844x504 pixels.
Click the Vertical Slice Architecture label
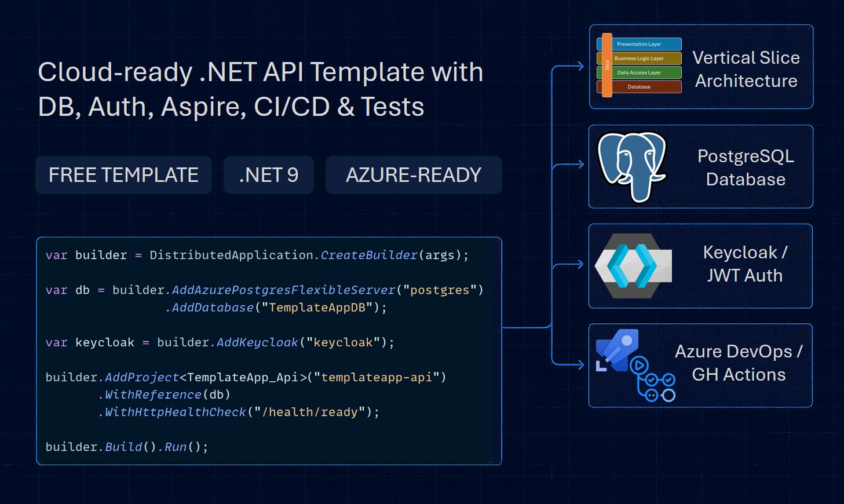click(x=746, y=69)
